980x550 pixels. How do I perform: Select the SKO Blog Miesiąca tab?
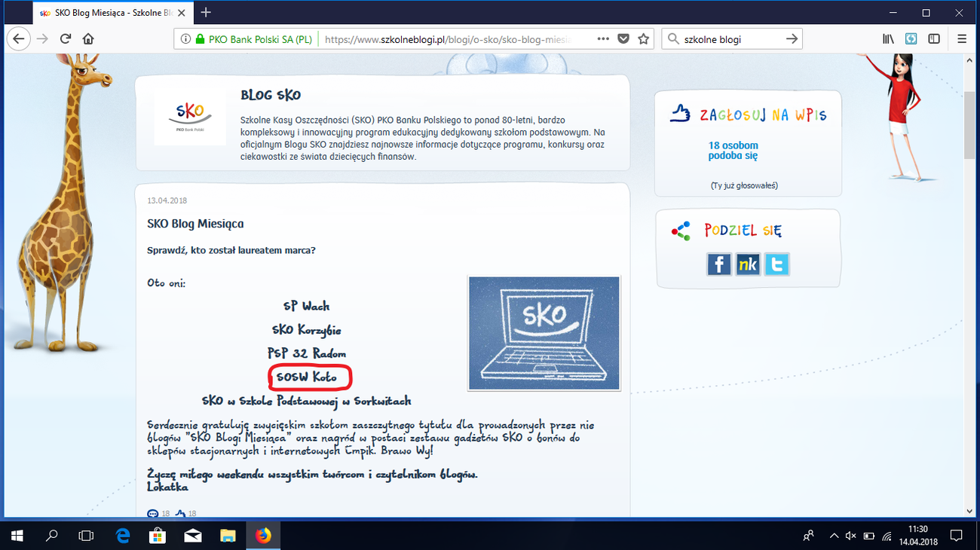(x=113, y=13)
